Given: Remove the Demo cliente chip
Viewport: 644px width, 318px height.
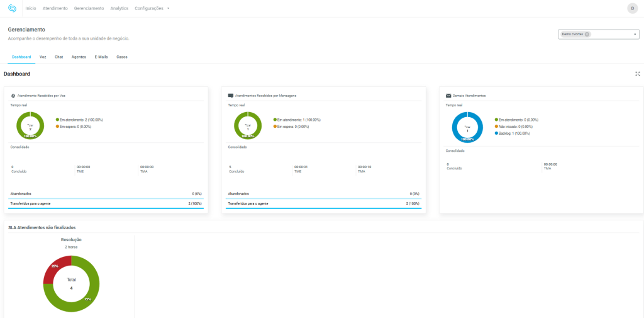Looking at the screenshot, I should point(587,35).
